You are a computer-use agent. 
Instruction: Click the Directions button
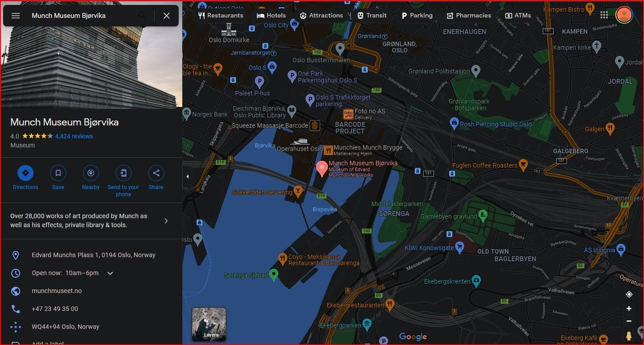tap(26, 173)
